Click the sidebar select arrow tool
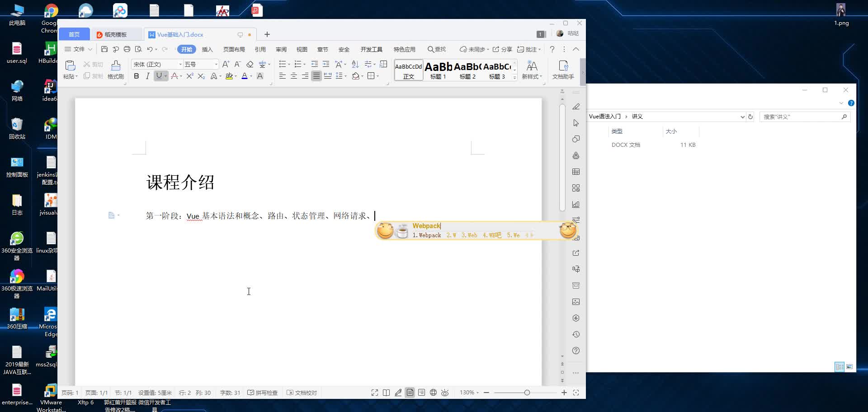868x412 pixels. click(576, 123)
